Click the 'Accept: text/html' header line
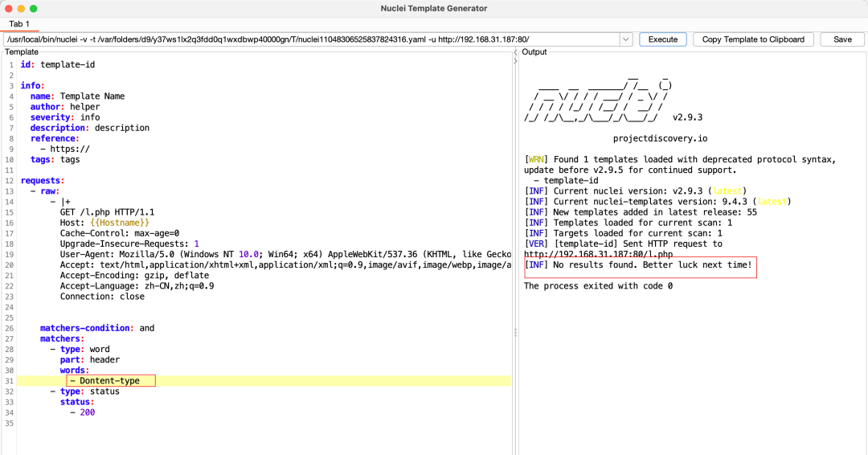 click(x=285, y=264)
